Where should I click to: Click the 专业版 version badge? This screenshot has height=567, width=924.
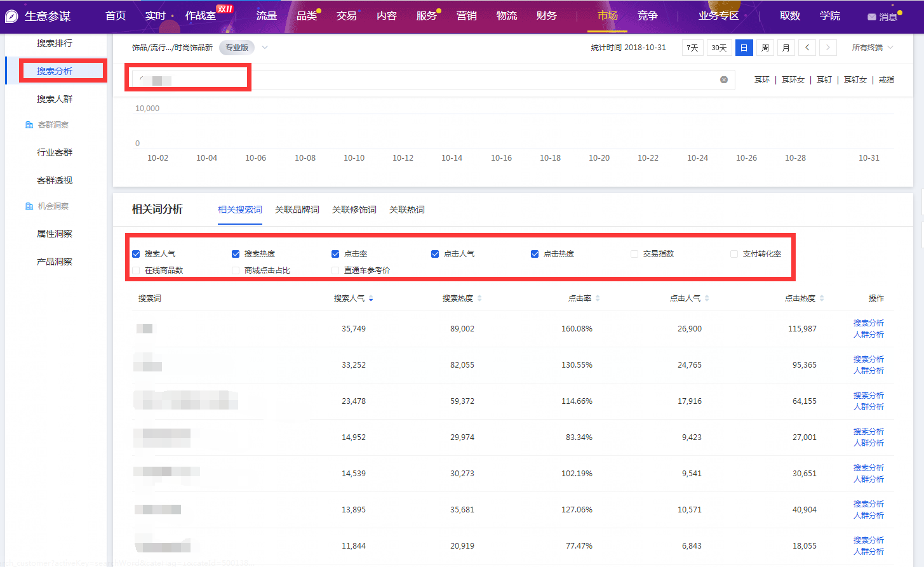(237, 48)
